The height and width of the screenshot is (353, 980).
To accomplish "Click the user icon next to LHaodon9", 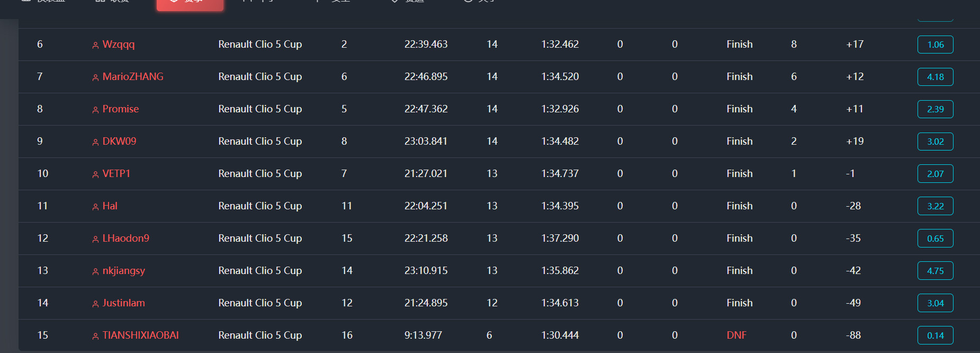I will point(95,239).
